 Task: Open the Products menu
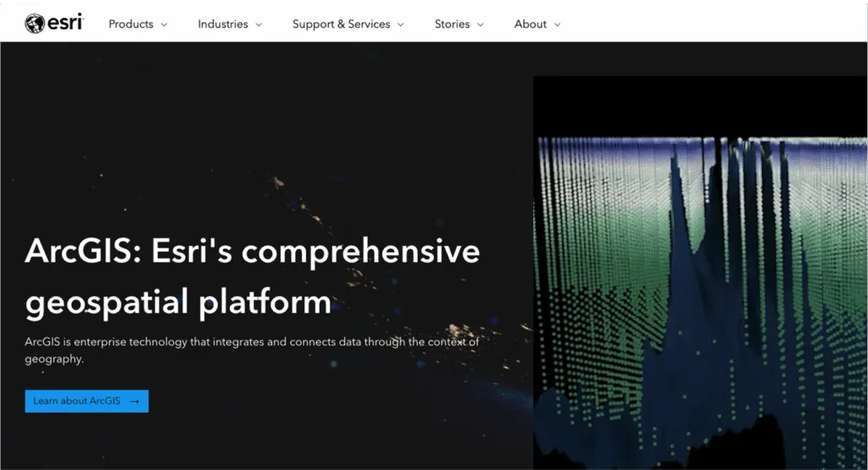[131, 24]
